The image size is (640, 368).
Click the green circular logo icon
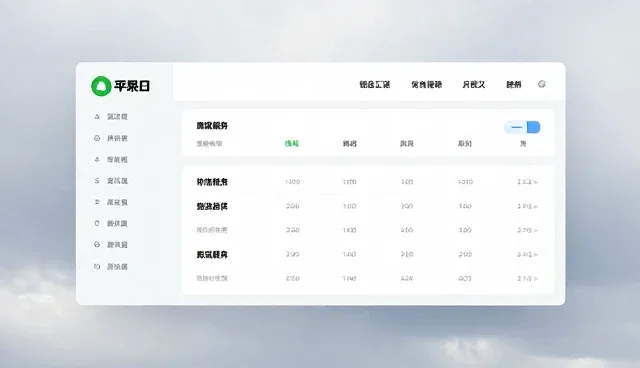(x=101, y=86)
